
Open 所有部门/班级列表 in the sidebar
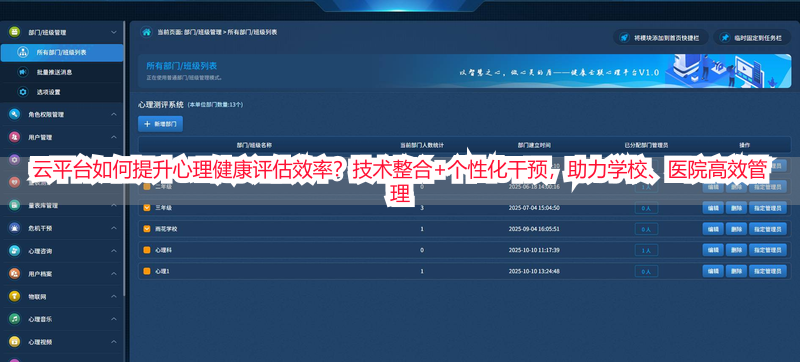point(62,53)
